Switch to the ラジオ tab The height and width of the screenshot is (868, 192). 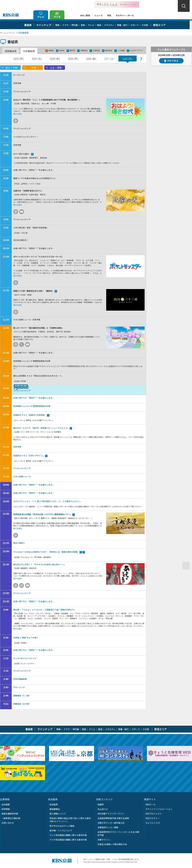tap(57, 15)
